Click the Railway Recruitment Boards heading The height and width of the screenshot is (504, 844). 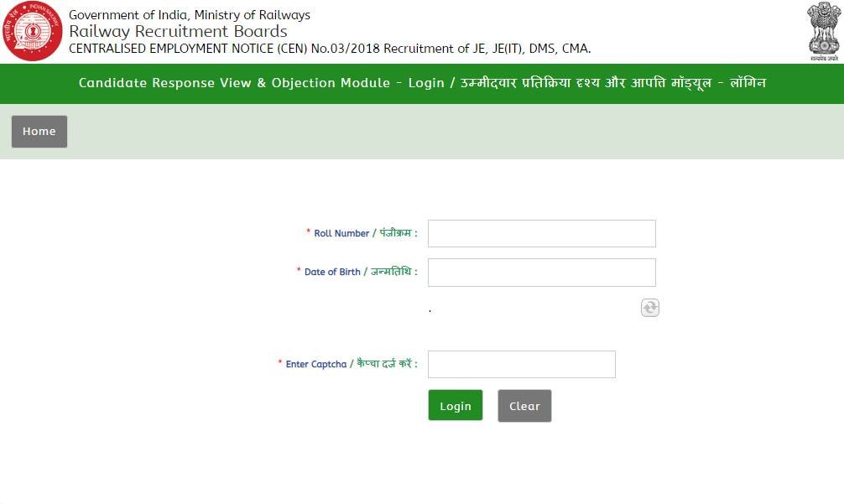[x=178, y=32]
